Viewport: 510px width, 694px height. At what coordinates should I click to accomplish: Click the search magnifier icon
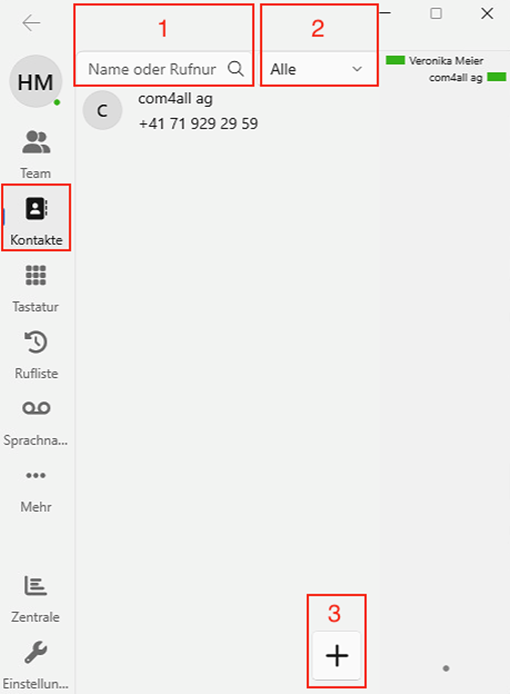(x=236, y=69)
